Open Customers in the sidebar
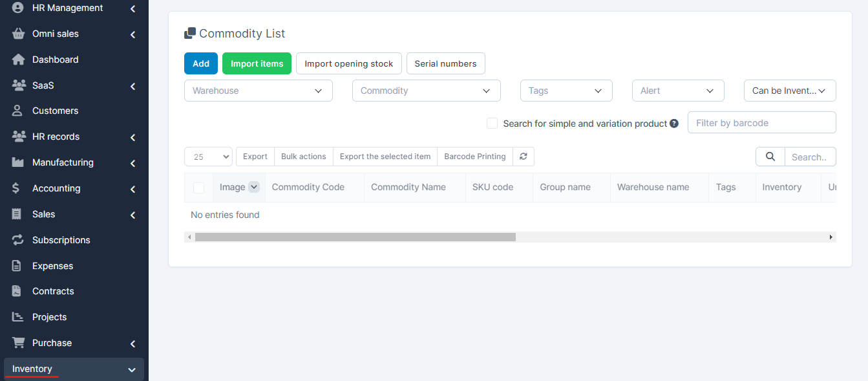Image resolution: width=868 pixels, height=381 pixels. pos(55,111)
